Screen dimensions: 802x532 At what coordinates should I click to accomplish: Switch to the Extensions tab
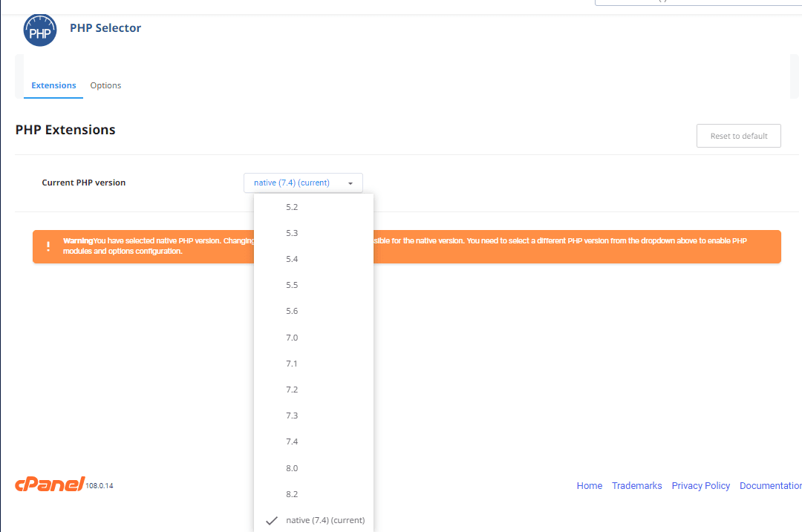(53, 85)
